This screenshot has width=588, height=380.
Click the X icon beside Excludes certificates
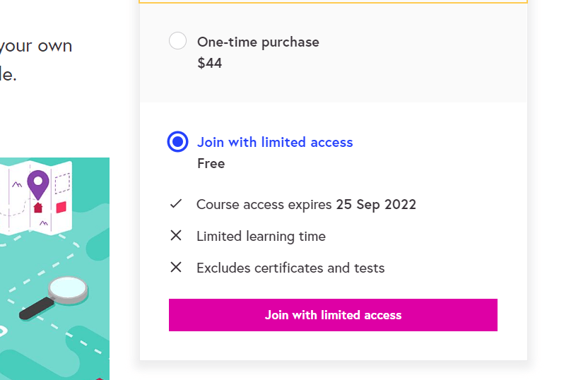[x=176, y=267]
